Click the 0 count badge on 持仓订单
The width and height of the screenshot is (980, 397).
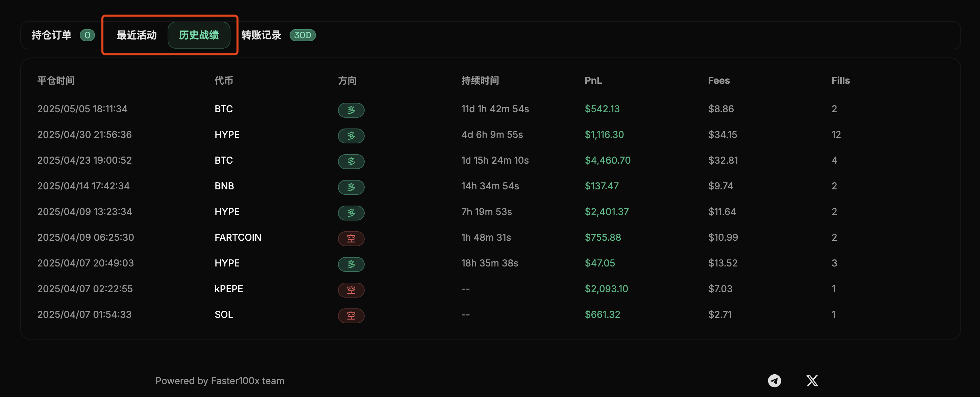point(87,36)
